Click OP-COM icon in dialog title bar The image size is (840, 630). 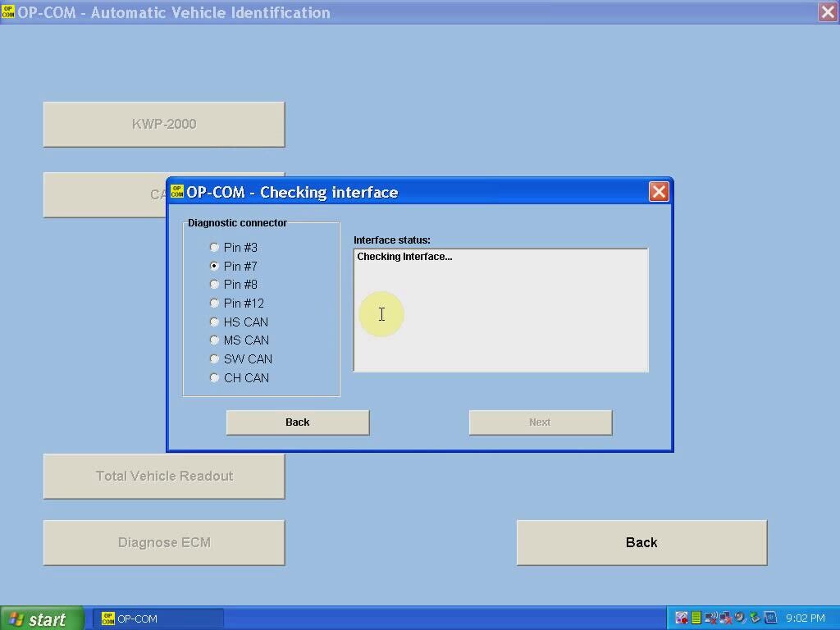[177, 192]
